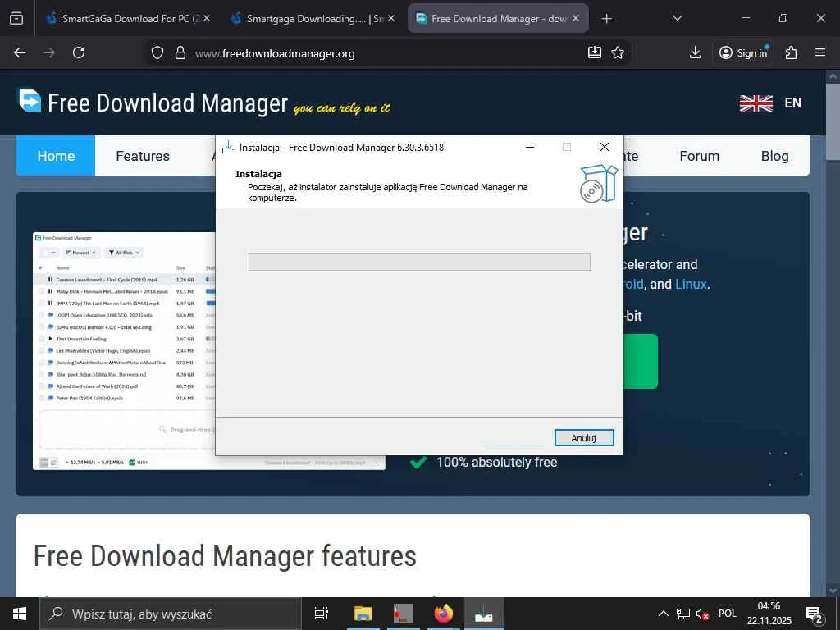840x630 pixels.
Task: Open a new browser tab
Action: (606, 19)
